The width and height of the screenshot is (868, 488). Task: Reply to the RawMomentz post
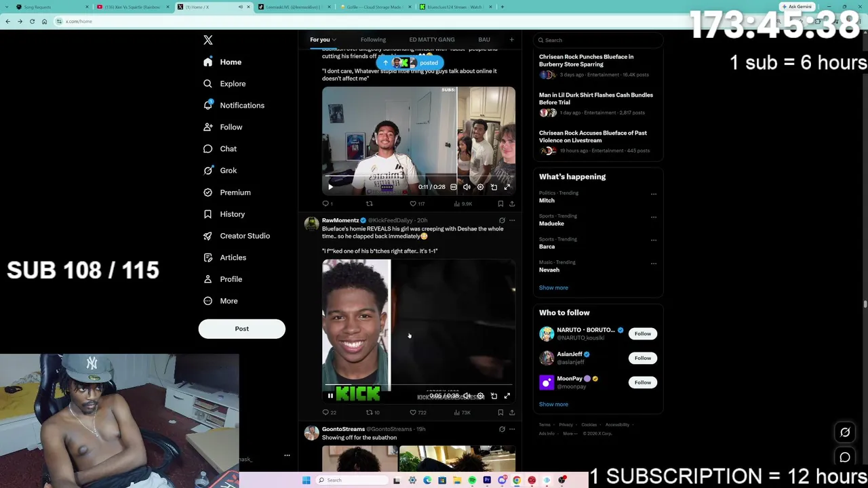329,412
